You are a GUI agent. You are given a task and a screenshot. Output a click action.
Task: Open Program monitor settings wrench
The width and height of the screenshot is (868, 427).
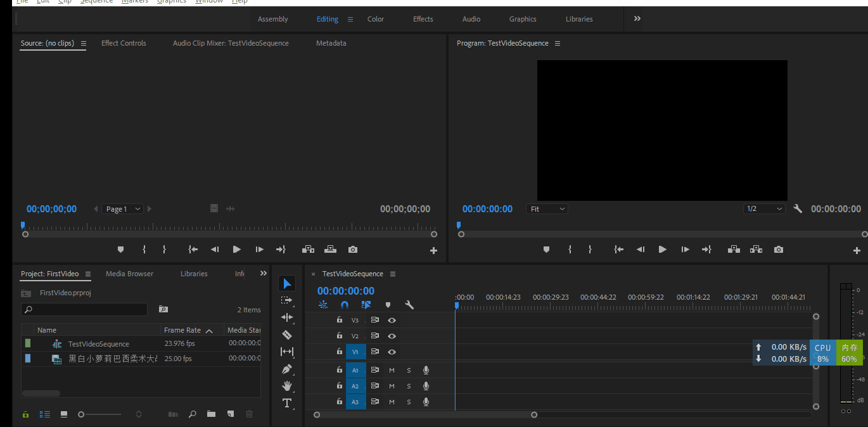[798, 208]
